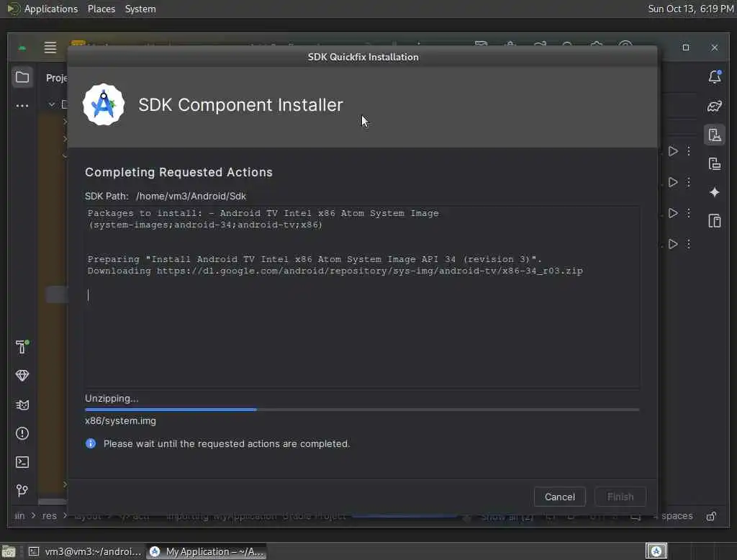The image size is (737, 560).
Task: Open the System menu
Action: tap(140, 9)
